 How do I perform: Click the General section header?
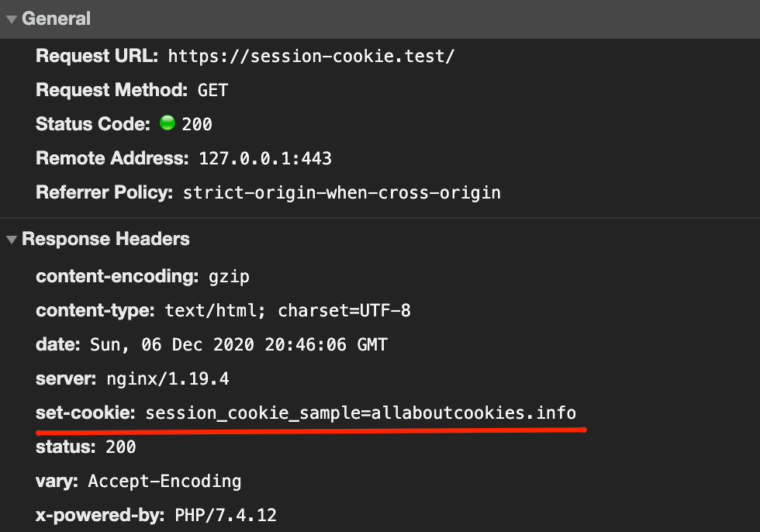point(56,19)
